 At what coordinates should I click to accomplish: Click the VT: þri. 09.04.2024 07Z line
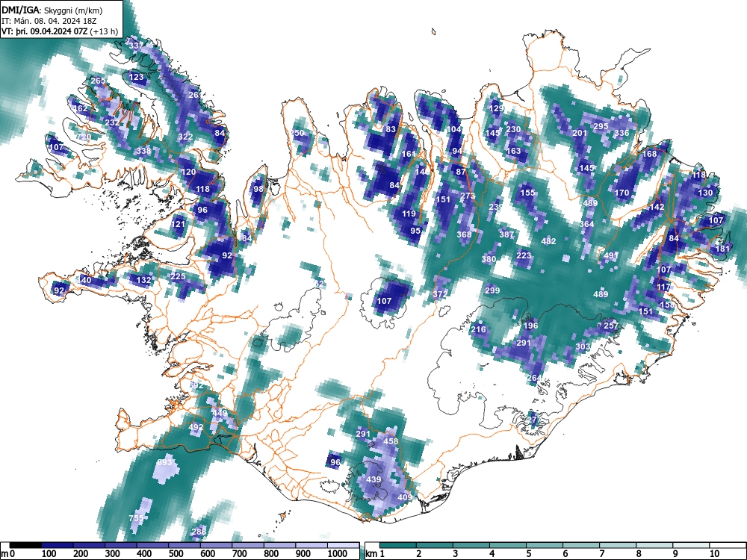tap(60, 31)
